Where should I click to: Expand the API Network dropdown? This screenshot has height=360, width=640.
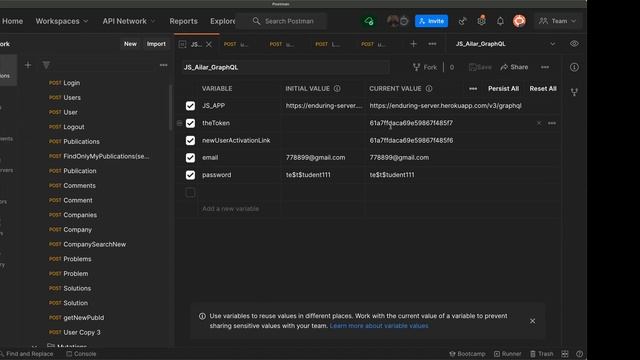[129, 21]
